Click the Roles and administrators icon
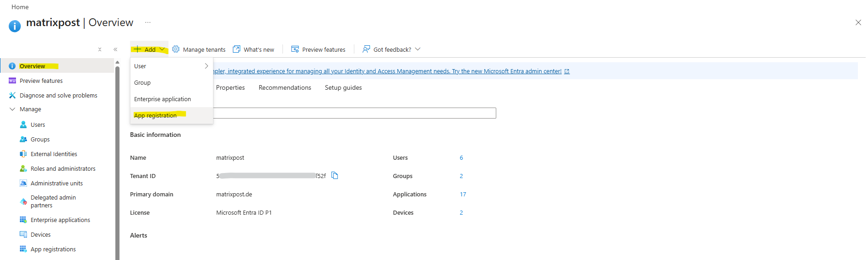The width and height of the screenshot is (868, 260). [23, 168]
